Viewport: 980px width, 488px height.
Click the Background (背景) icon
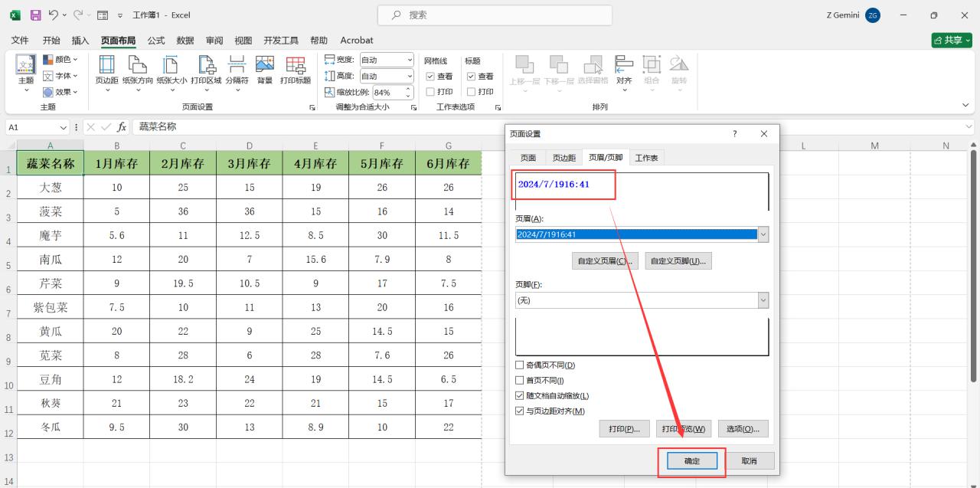265,70
